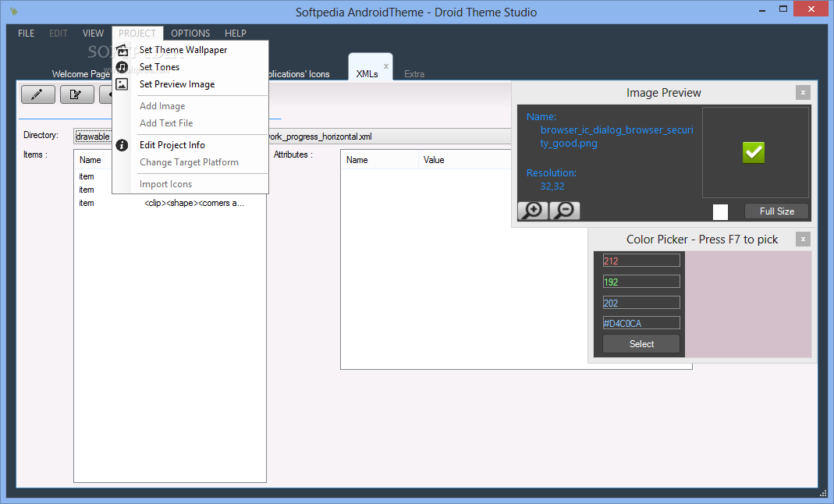834x504 pixels.
Task: Click the Name column header in Attributes table
Action: (380, 160)
